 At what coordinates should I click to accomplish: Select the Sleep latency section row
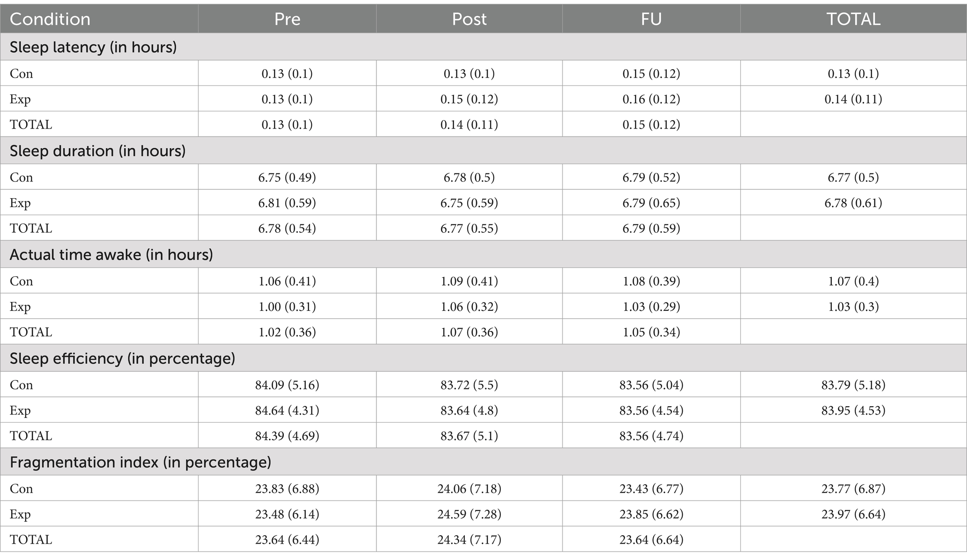point(483,47)
